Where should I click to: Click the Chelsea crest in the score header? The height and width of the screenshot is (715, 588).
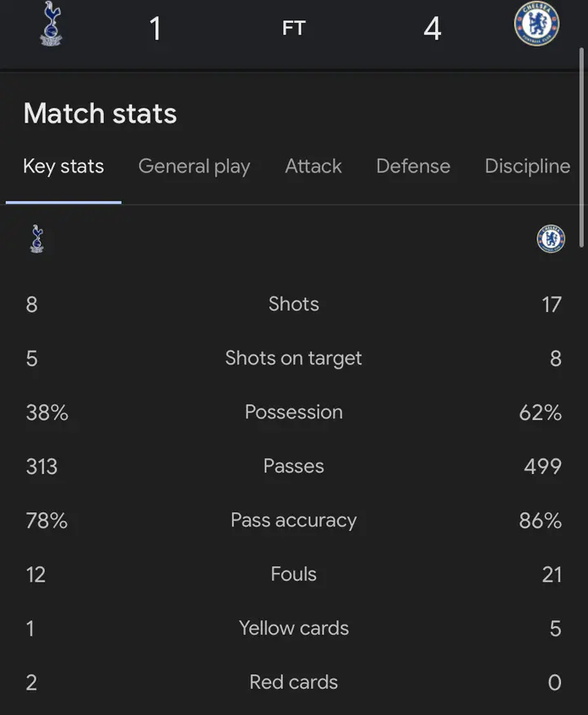click(537, 25)
